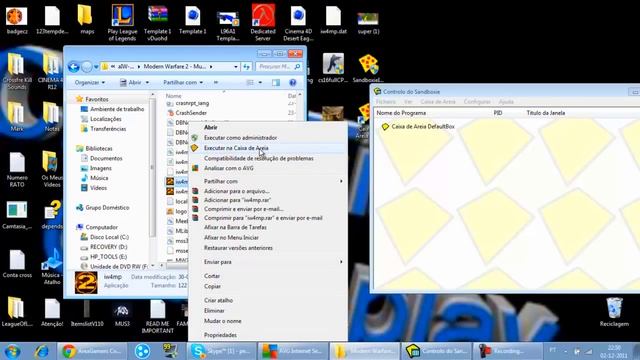The width and height of the screenshot is (640, 360).
Task: Click Explorer forward navigation arrow
Action: (87, 67)
